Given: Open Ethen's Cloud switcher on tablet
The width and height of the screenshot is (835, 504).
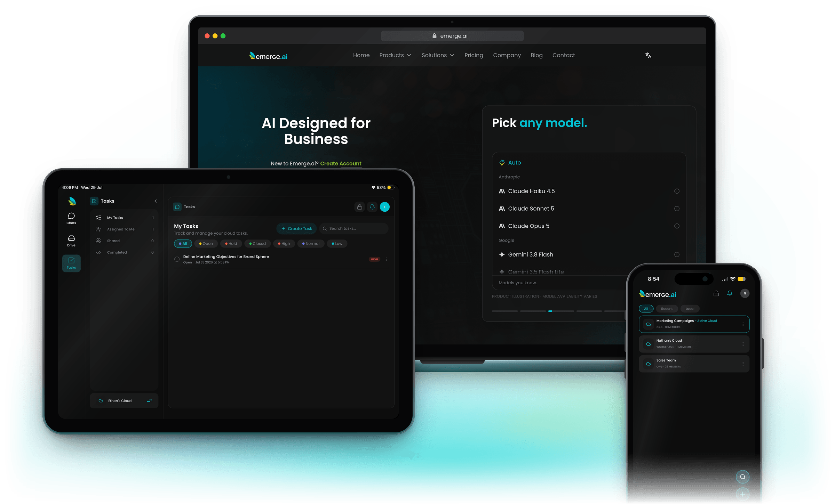Looking at the screenshot, I should [124, 401].
